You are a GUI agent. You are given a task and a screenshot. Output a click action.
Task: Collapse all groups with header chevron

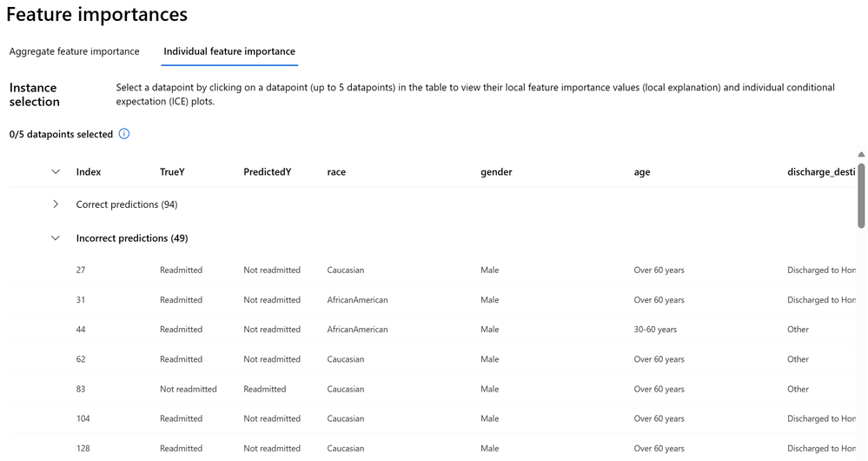click(x=56, y=171)
